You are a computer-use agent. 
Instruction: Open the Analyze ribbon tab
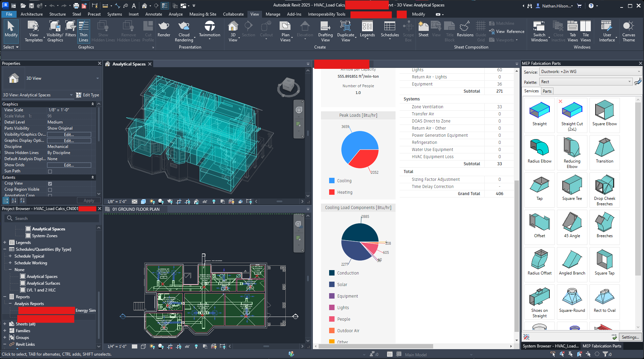[x=176, y=14]
